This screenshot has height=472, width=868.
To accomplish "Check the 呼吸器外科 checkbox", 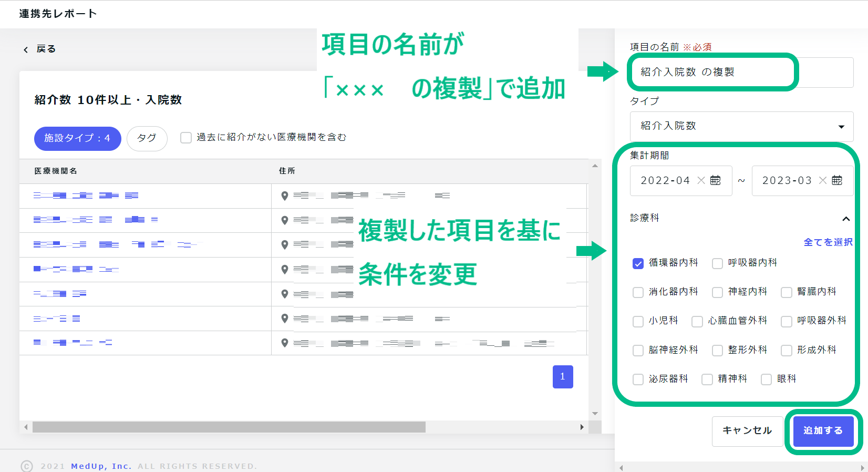I will point(786,321).
